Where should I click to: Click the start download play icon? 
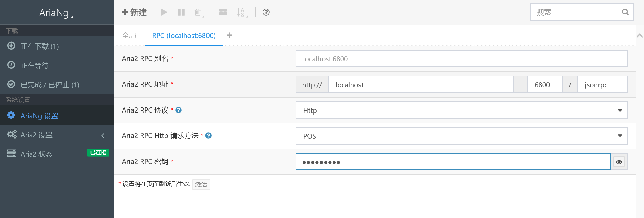[164, 12]
